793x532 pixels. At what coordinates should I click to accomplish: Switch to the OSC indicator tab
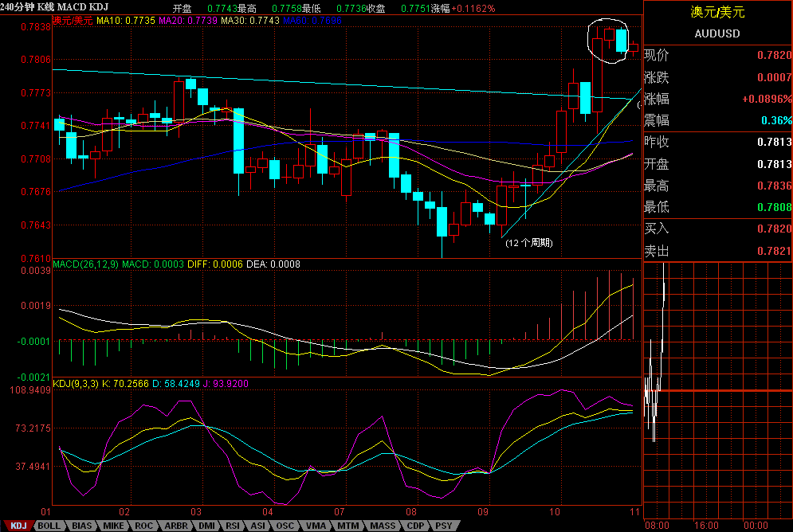point(285,526)
